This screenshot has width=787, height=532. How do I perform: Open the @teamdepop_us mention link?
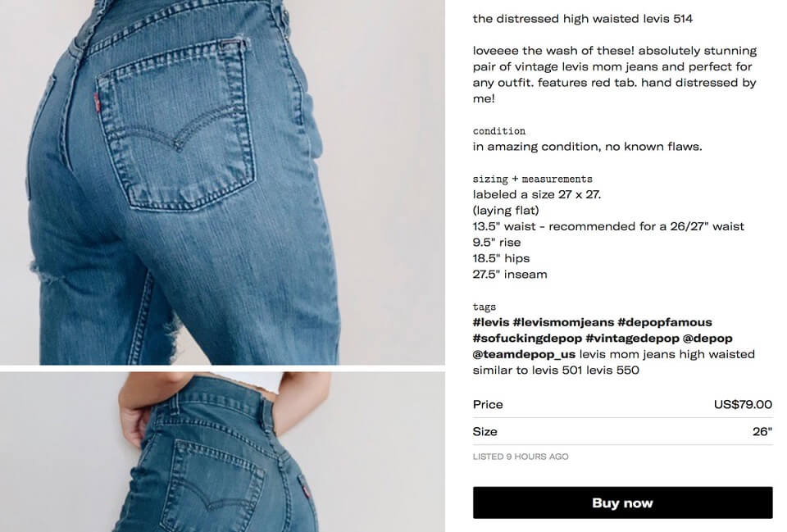(x=524, y=354)
